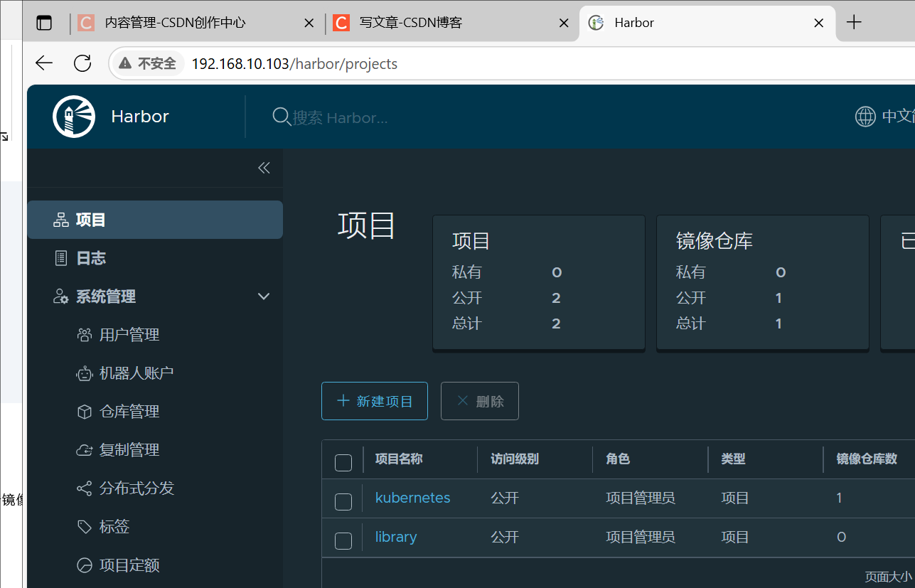
Task: Open tab actions icon at browser top-left
Action: 44,23
